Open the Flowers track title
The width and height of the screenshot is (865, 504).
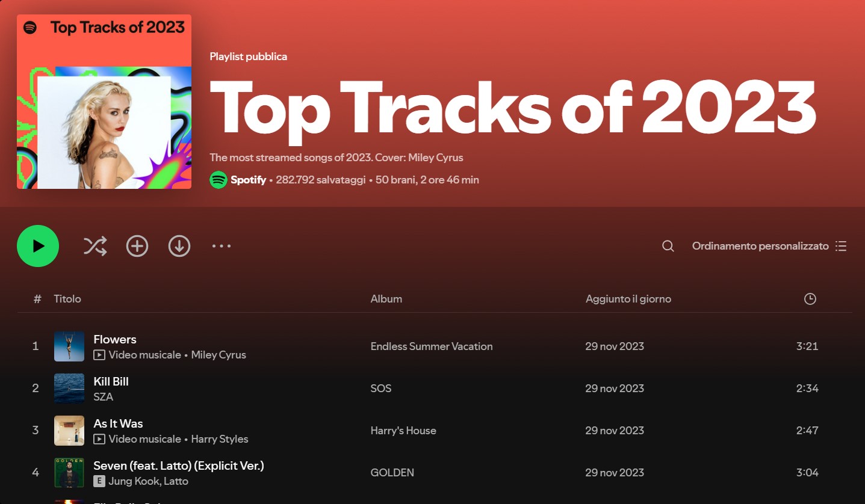(x=115, y=339)
